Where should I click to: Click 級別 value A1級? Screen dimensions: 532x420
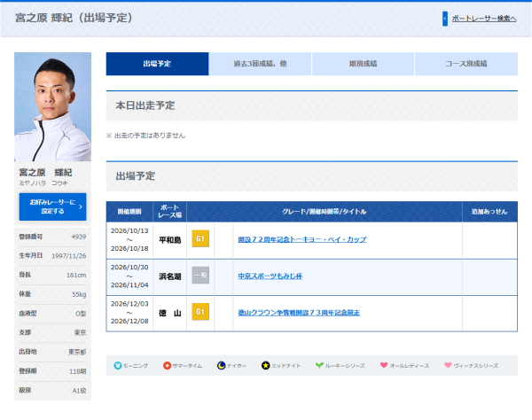point(80,391)
